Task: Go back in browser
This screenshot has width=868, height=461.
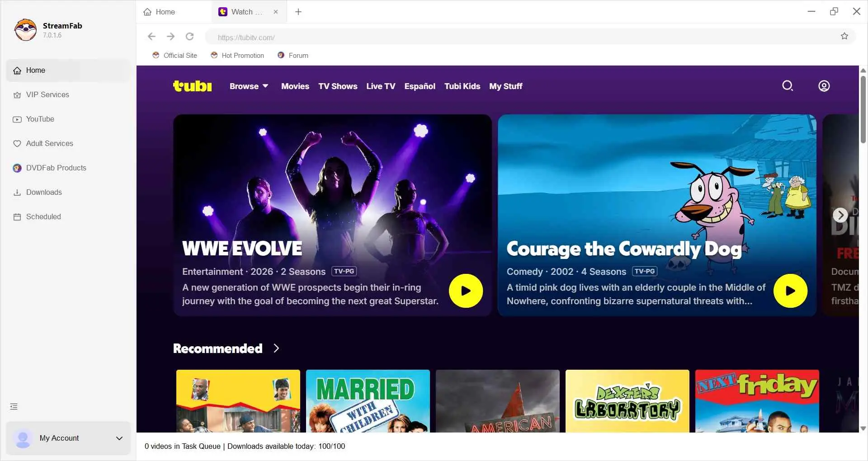Action: (x=152, y=37)
